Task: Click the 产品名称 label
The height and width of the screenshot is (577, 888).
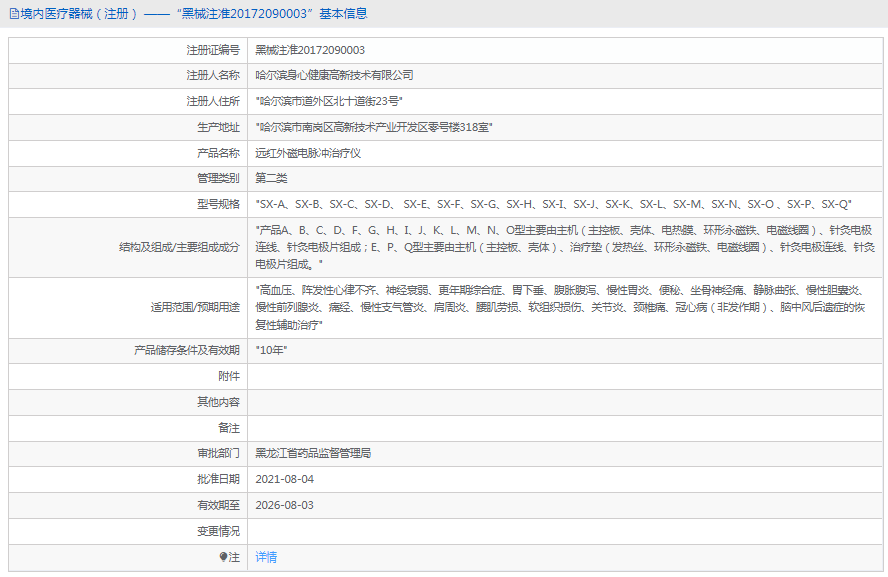Action: [218, 153]
